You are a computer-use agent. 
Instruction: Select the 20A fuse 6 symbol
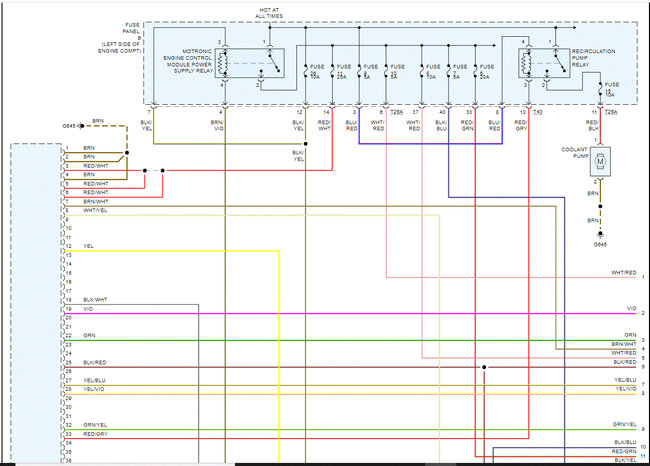[475, 72]
